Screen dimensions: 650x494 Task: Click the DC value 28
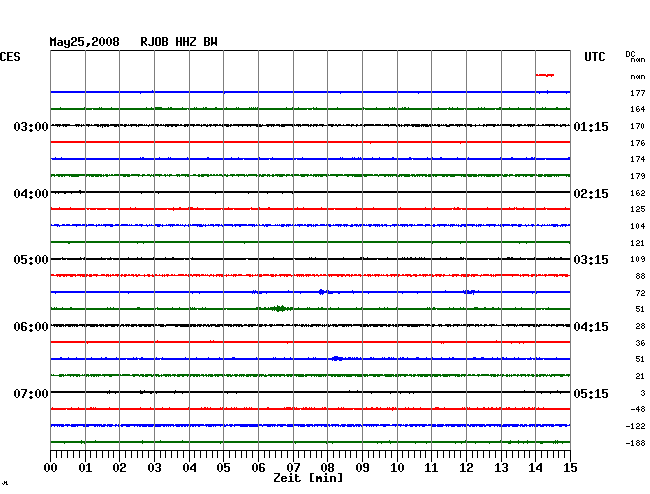tap(640, 327)
